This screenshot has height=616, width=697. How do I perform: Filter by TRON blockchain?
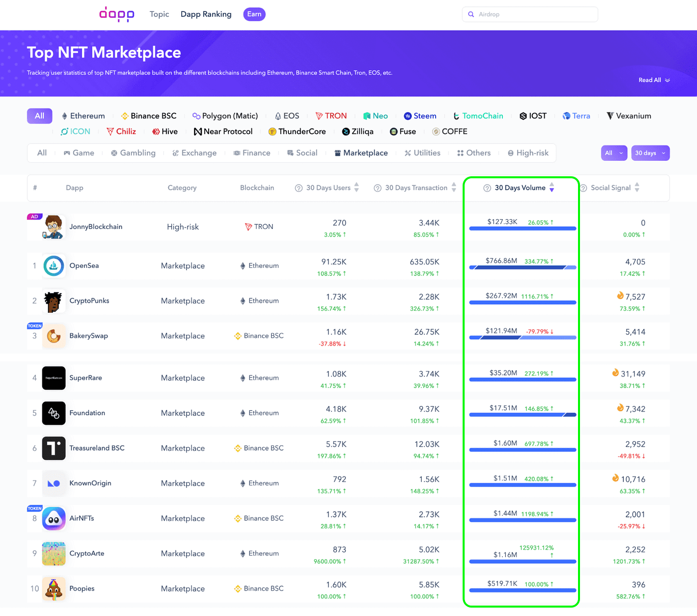(x=331, y=116)
